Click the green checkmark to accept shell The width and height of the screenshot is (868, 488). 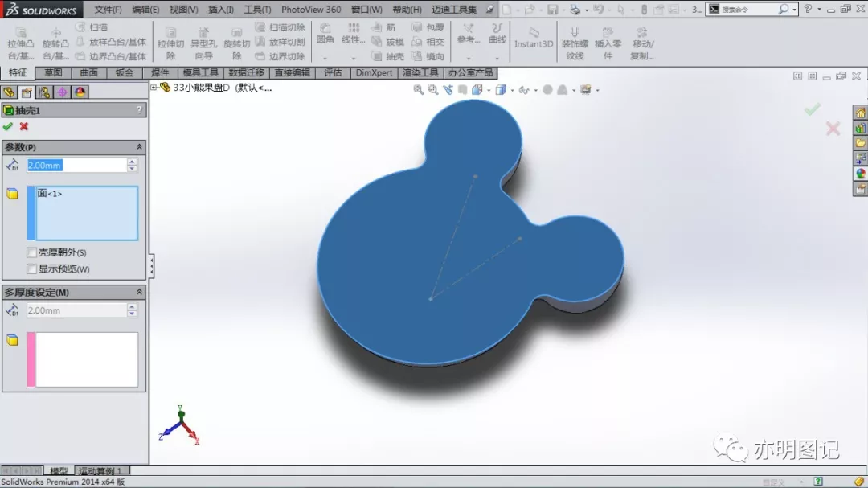(x=8, y=127)
